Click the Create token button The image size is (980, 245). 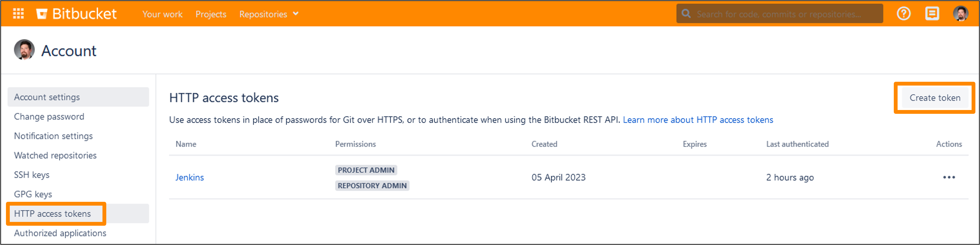point(935,98)
